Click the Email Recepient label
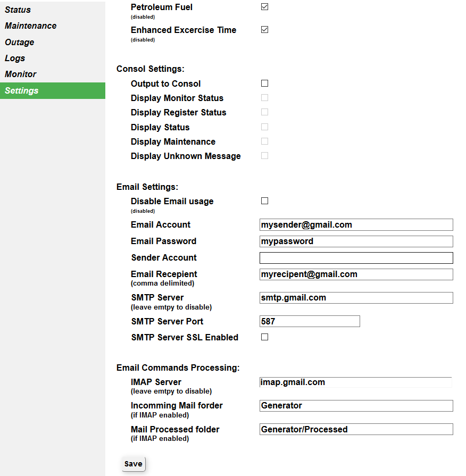This screenshot has width=466, height=476. tap(164, 274)
